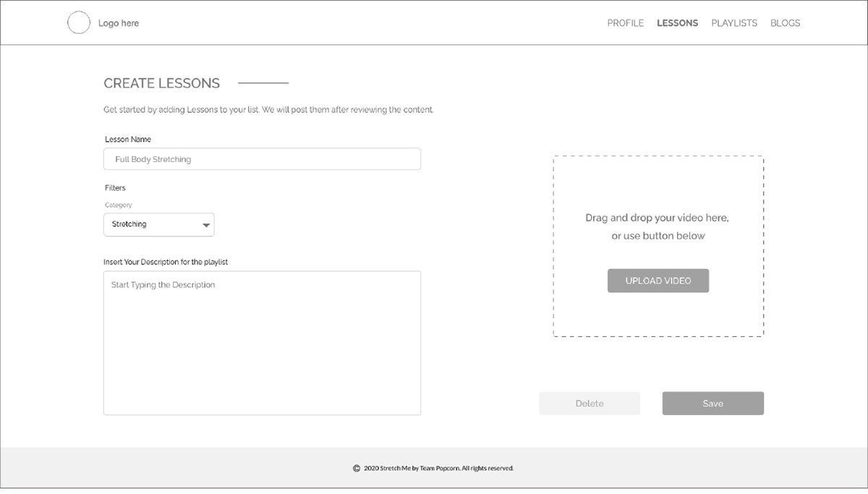Open the LESSONS nav item
The width and height of the screenshot is (868, 494).
678,23
